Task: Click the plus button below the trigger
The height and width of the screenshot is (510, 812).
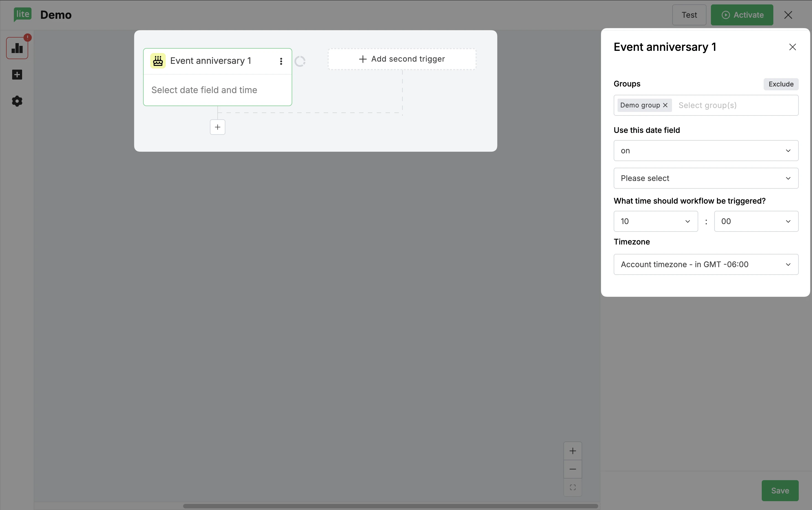Action: pyautogui.click(x=218, y=127)
